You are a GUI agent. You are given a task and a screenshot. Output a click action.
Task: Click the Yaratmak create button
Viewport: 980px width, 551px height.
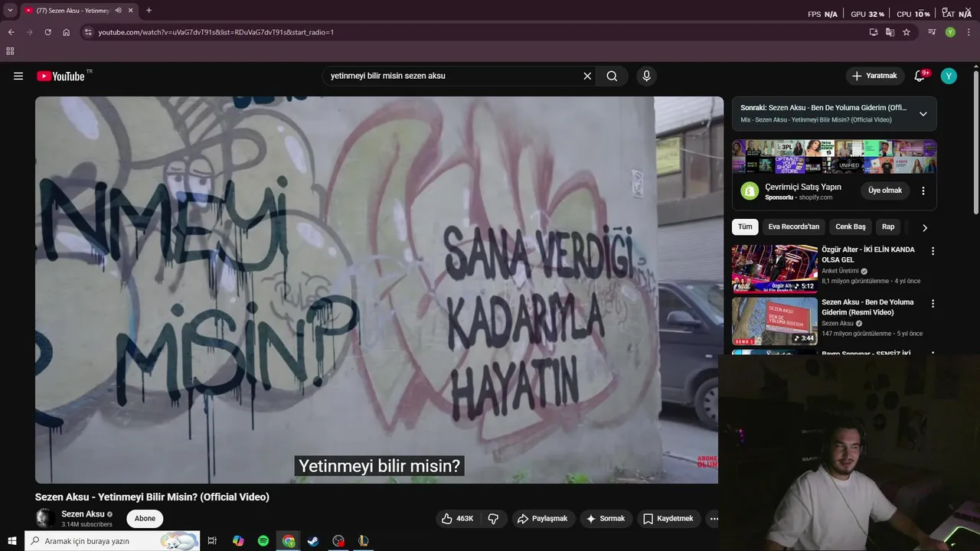pyautogui.click(x=874, y=76)
